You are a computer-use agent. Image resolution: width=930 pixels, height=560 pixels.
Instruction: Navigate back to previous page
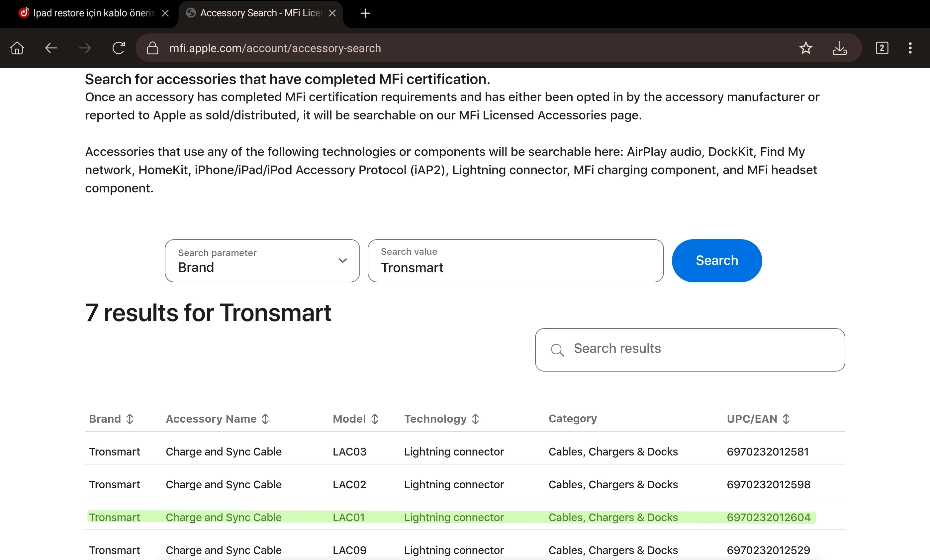(x=51, y=48)
